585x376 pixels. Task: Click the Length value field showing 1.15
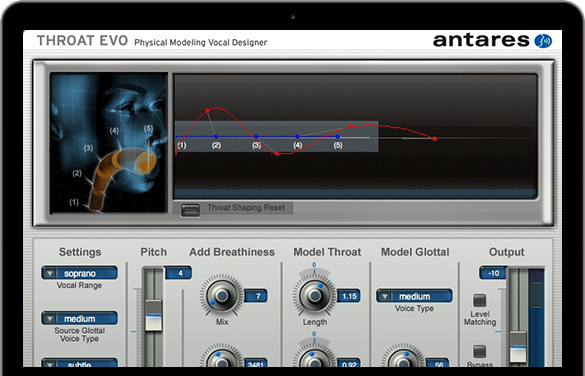coord(349,296)
